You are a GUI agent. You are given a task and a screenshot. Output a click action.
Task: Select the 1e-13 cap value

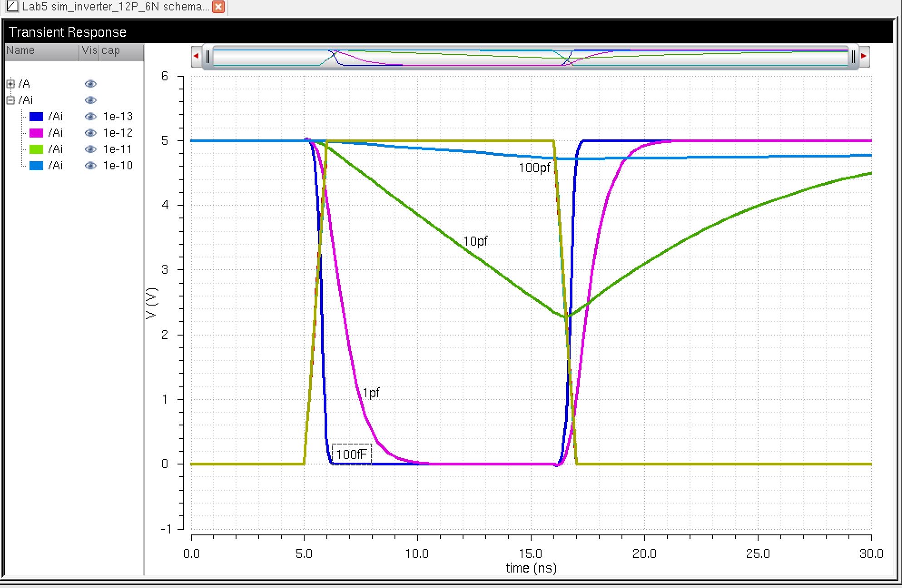coord(118,117)
